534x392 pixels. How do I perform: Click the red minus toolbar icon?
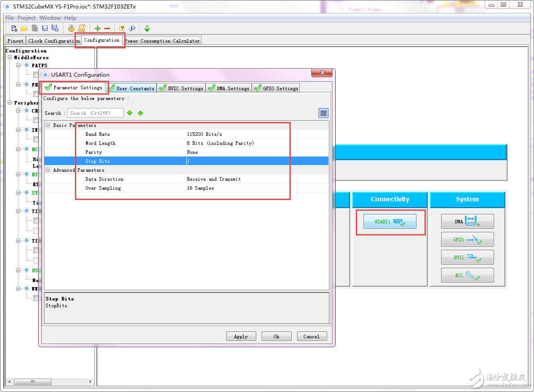pyautogui.click(x=107, y=29)
